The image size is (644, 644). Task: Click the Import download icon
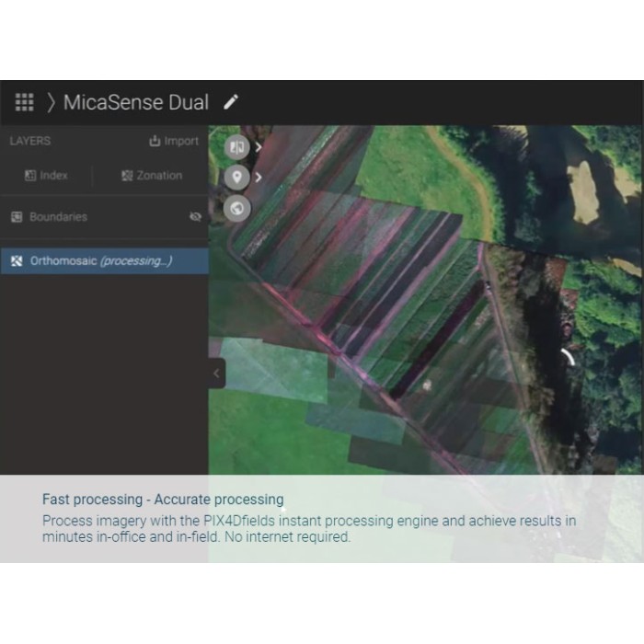155,141
